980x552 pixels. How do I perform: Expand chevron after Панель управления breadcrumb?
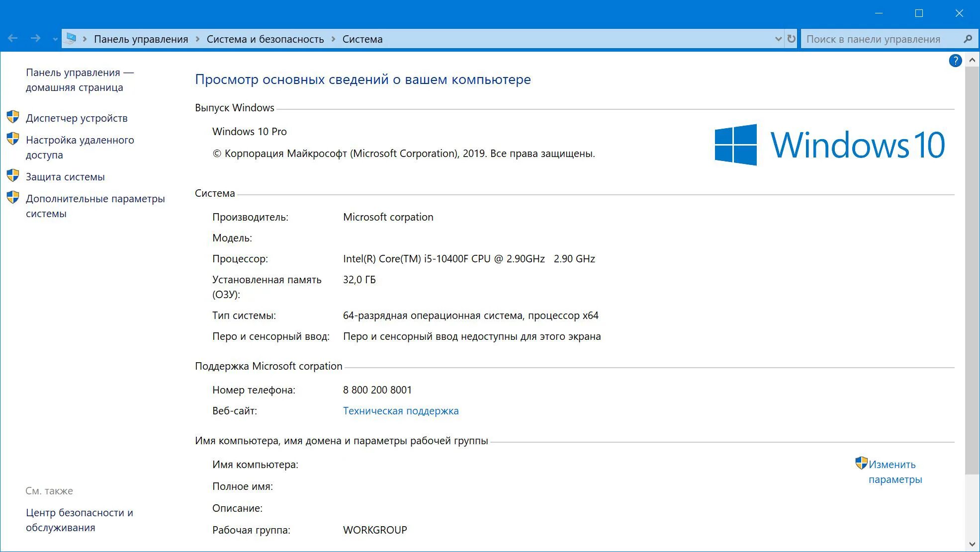point(197,39)
